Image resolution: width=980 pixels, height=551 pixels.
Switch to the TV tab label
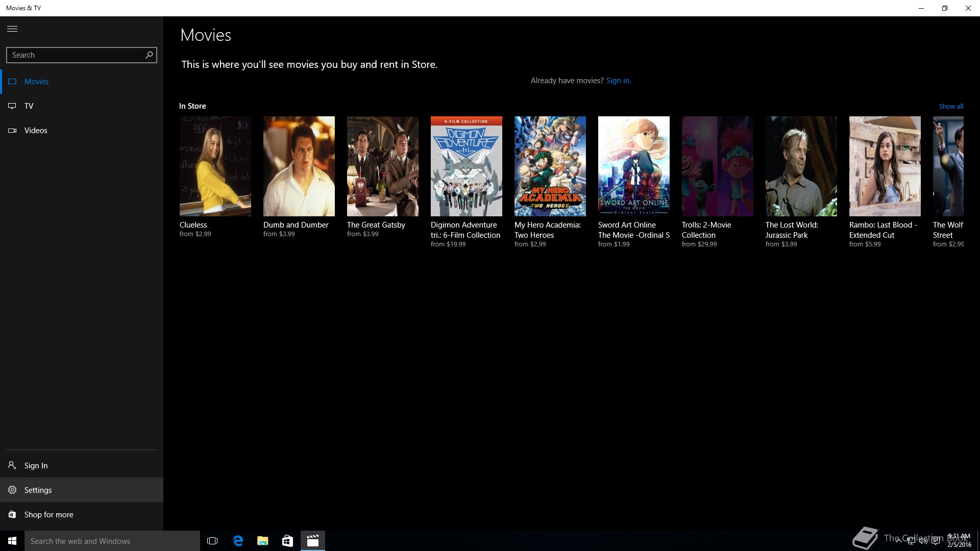coord(29,106)
